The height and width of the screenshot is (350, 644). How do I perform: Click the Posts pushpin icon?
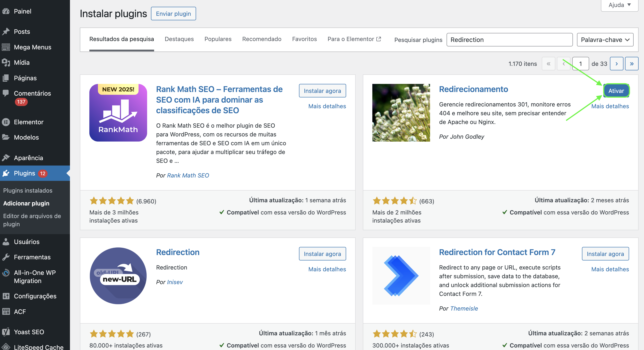click(x=6, y=32)
